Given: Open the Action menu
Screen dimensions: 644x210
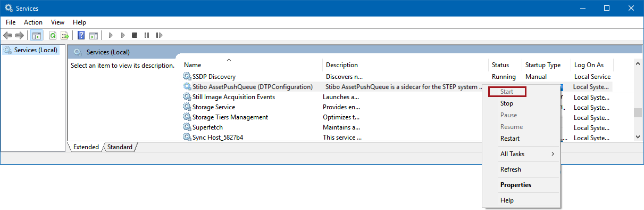Looking at the screenshot, I should pyautogui.click(x=33, y=22).
